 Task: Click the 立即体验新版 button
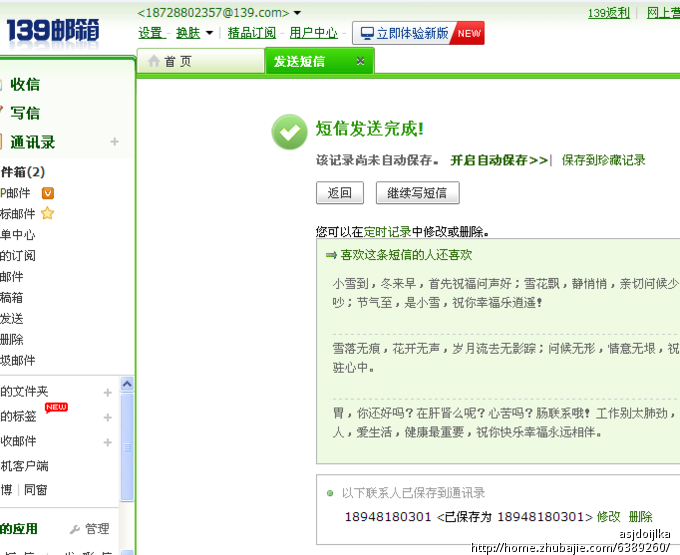click(418, 33)
